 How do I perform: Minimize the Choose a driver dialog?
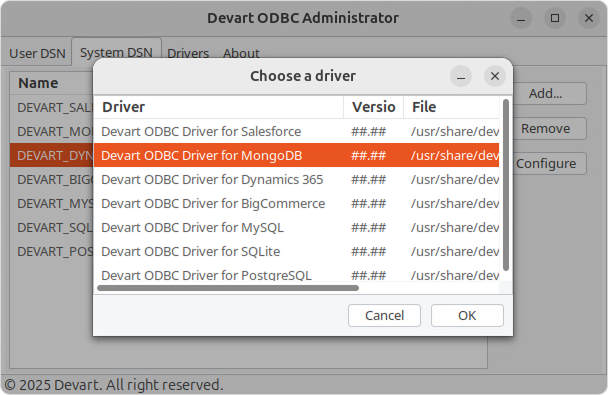coord(461,76)
